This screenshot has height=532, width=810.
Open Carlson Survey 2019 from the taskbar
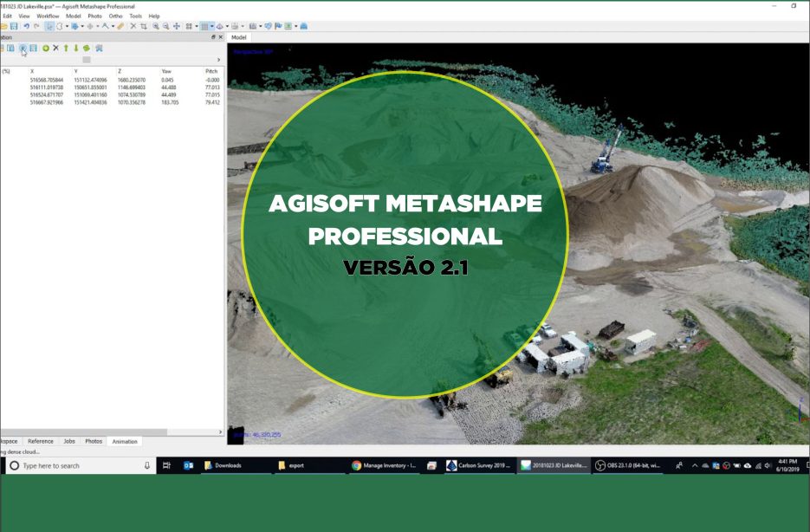click(x=479, y=465)
